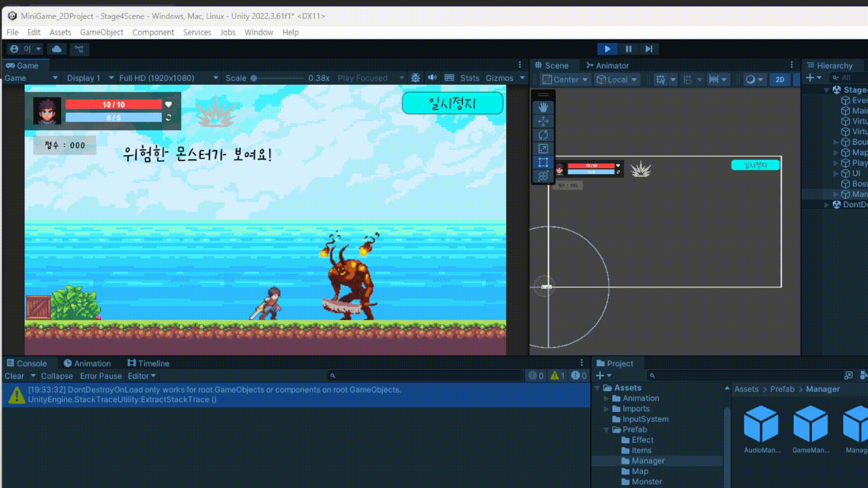Expand the Animation folder in Project
Viewport: 868px width, 488px height.
(x=607, y=398)
